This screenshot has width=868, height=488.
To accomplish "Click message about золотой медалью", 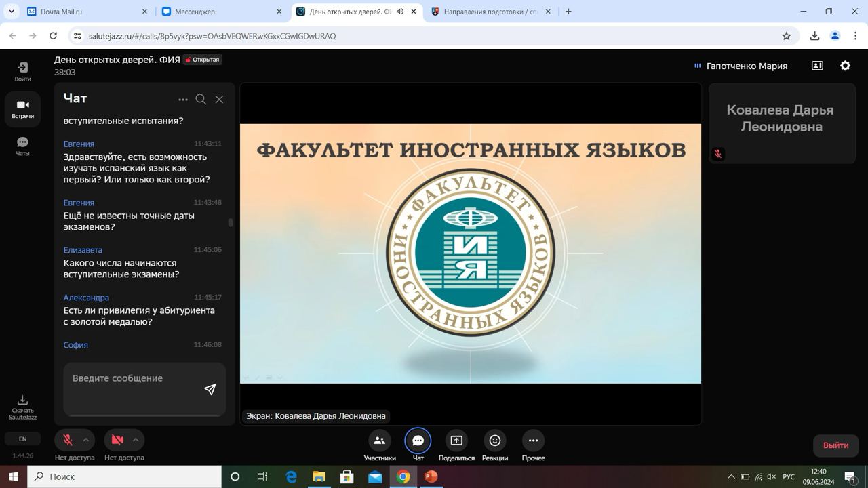I will (x=139, y=316).
